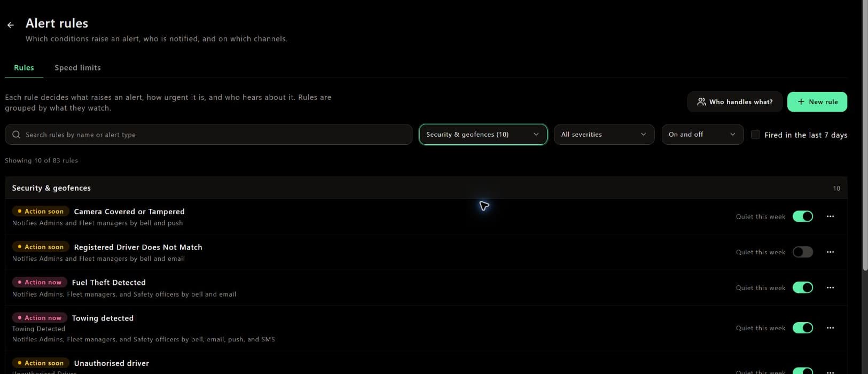Open the Registered Driver Does Not Match rule
This screenshot has height=374, width=868.
point(138,247)
